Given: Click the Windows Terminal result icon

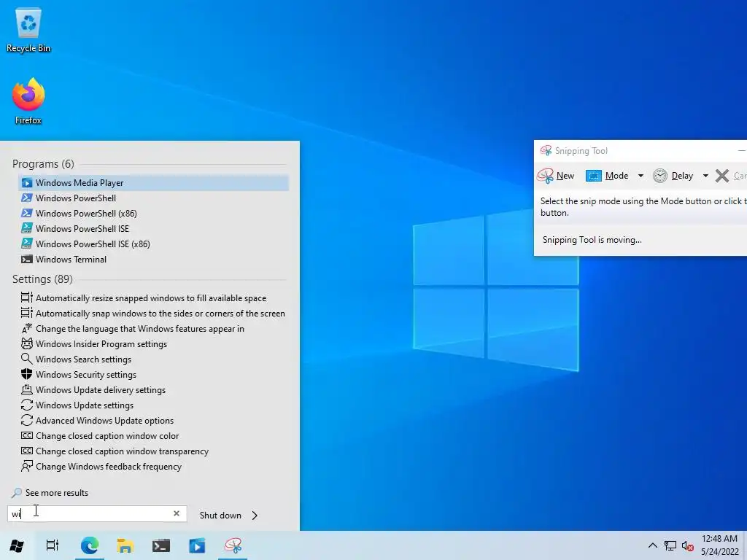Looking at the screenshot, I should pyautogui.click(x=27, y=259).
